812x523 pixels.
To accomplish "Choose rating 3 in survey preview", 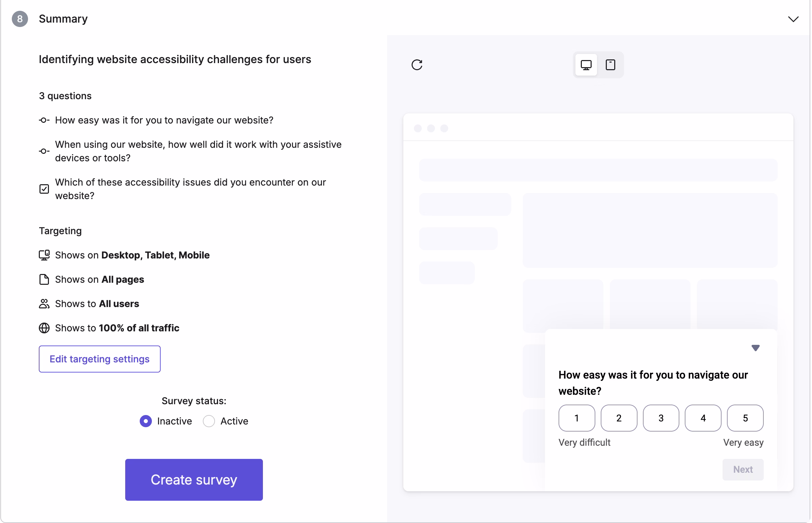I will click(x=661, y=418).
